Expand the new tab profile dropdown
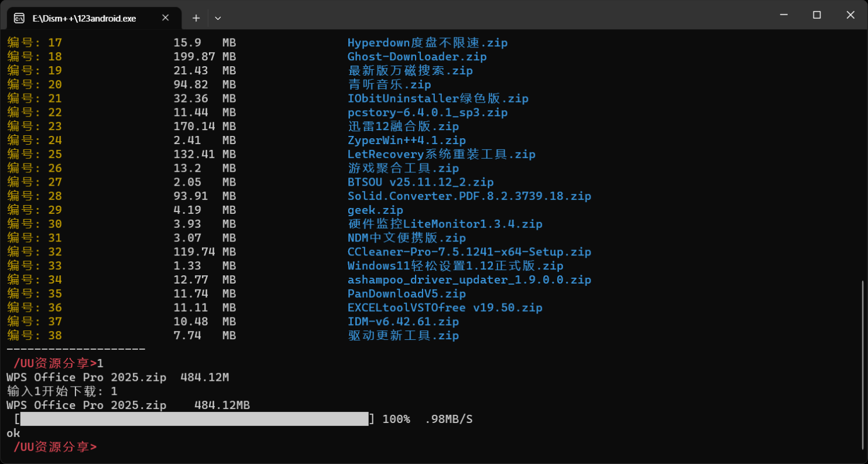The height and width of the screenshot is (464, 868). tap(218, 18)
